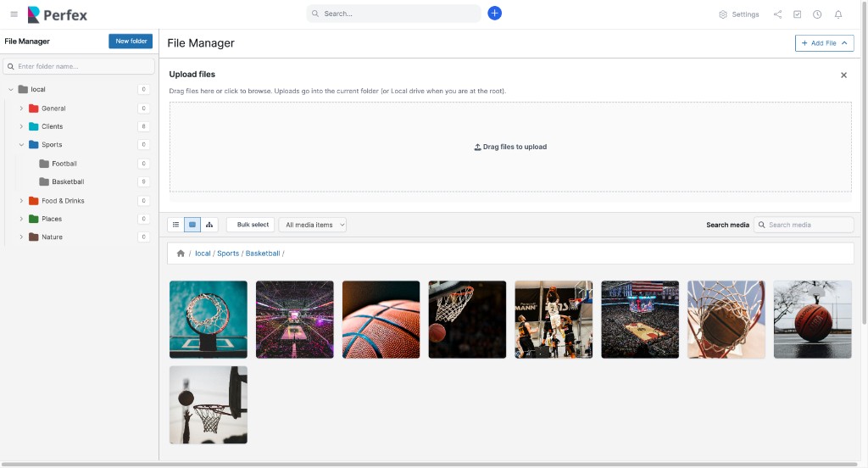
Task: Open Settings in the top bar
Action: pos(738,14)
